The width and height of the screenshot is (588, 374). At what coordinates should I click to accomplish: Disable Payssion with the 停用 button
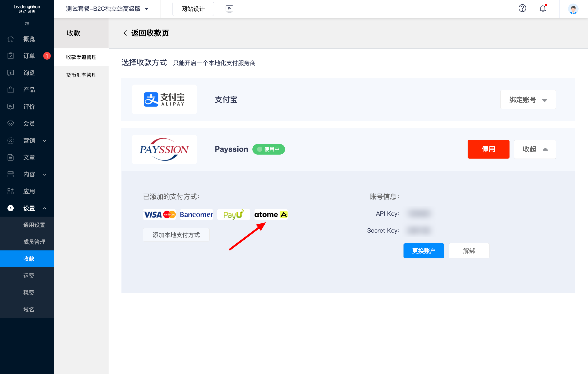(488, 149)
